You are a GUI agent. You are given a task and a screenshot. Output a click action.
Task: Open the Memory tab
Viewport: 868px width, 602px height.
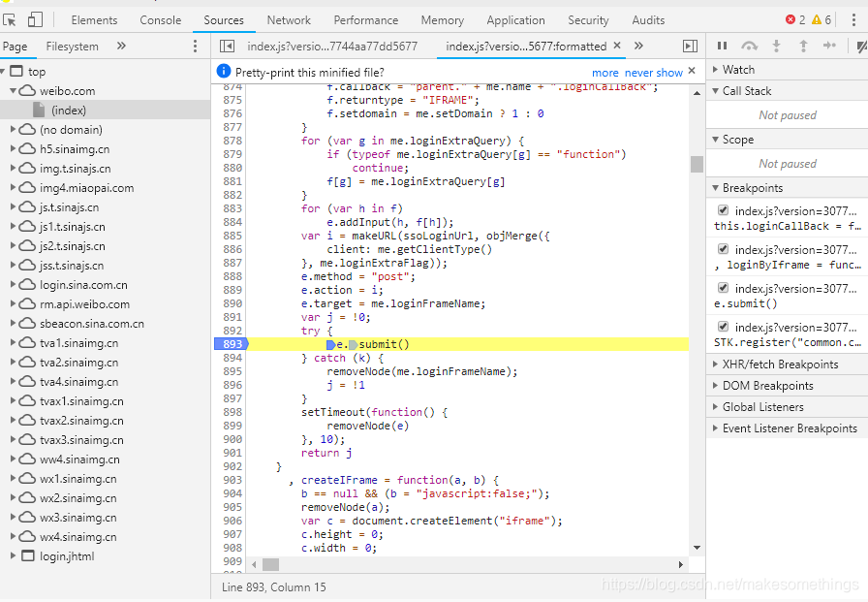coord(443,20)
